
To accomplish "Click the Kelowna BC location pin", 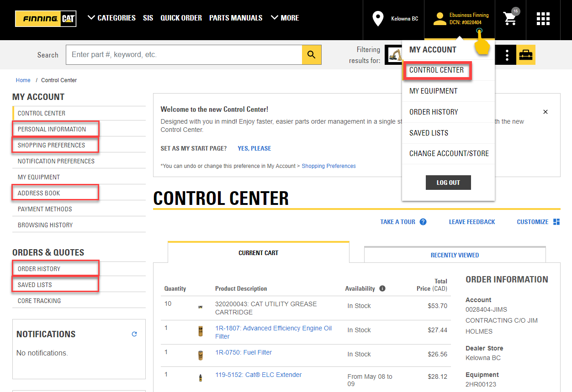I will (x=378, y=19).
